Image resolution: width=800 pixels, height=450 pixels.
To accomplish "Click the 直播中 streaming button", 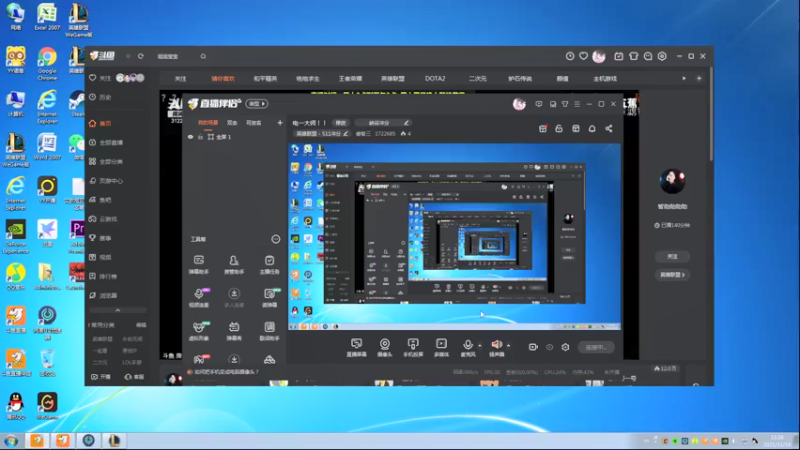I will tap(596, 347).
